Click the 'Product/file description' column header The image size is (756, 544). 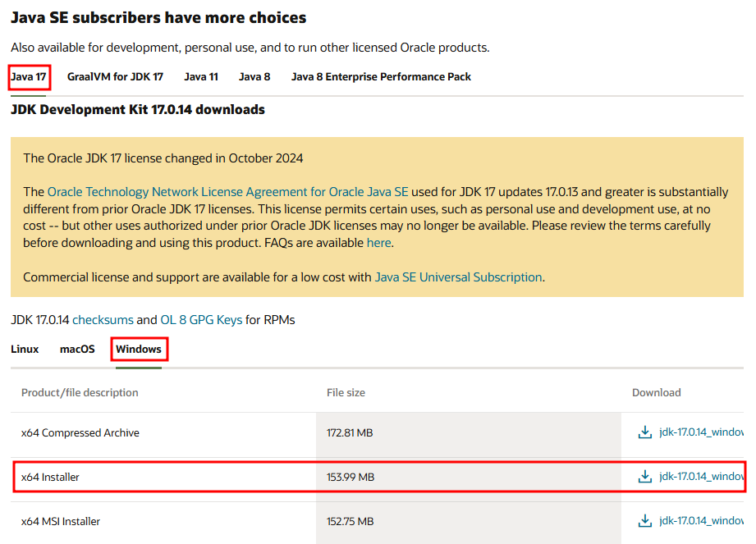[80, 393]
